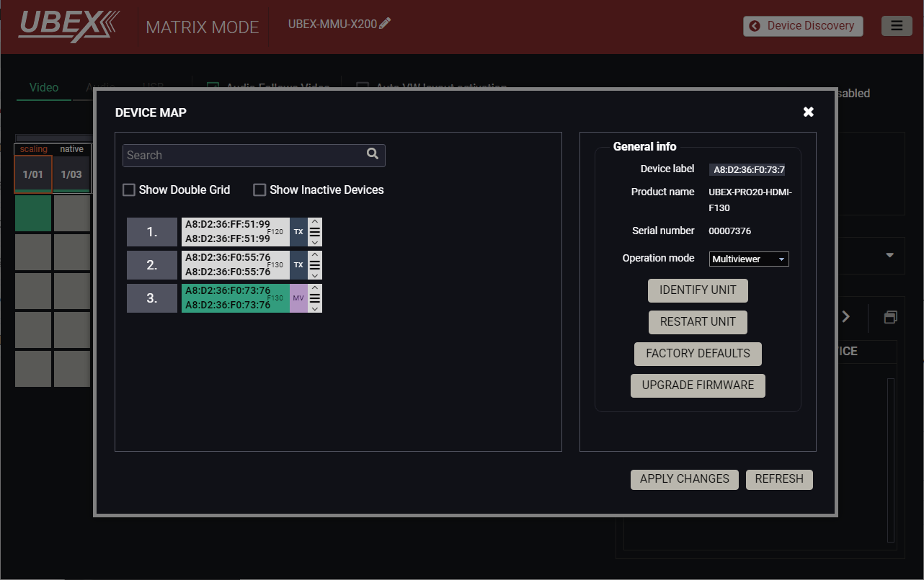Select device A8:D2:36:F0:55:76 F130 entry
The image size is (924, 580).
coord(236,265)
